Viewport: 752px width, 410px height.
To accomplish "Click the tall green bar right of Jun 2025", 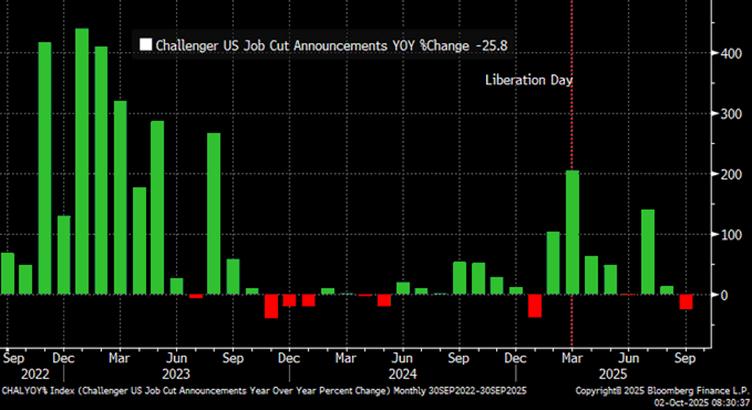I will (647, 252).
